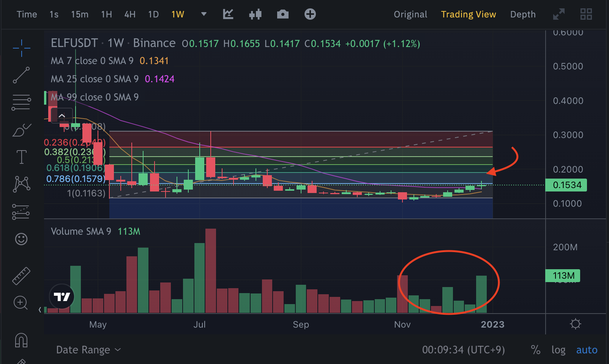Select the brush drawing tool
Image resolution: width=609 pixels, height=364 pixels.
[21, 130]
